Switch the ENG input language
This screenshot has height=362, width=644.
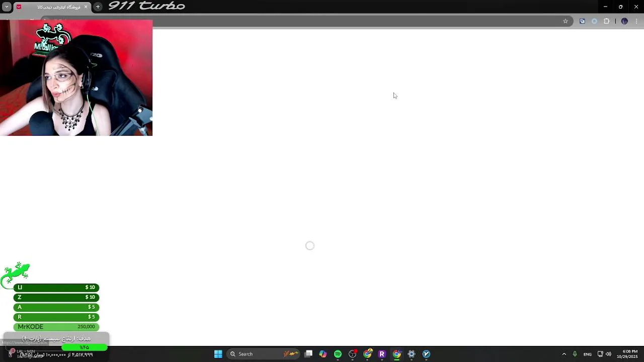click(x=587, y=354)
